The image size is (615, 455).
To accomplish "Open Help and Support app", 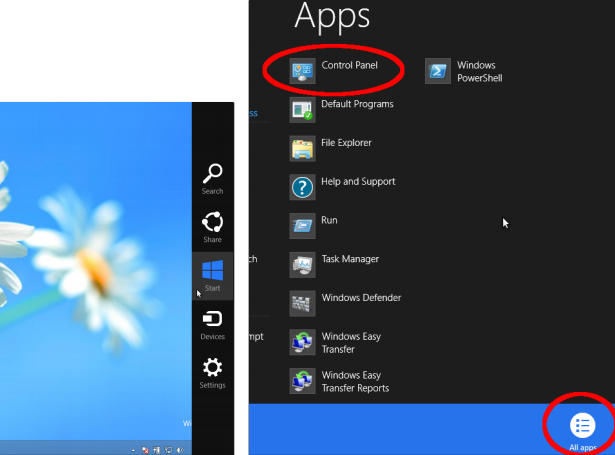I will coord(343,187).
